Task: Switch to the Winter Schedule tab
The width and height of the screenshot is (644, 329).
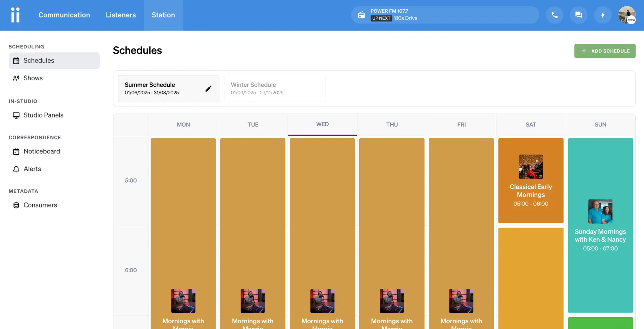Action: coord(274,89)
